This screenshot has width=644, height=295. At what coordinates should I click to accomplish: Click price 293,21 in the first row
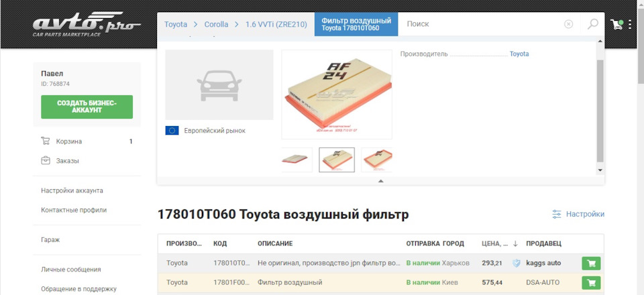tap(492, 263)
